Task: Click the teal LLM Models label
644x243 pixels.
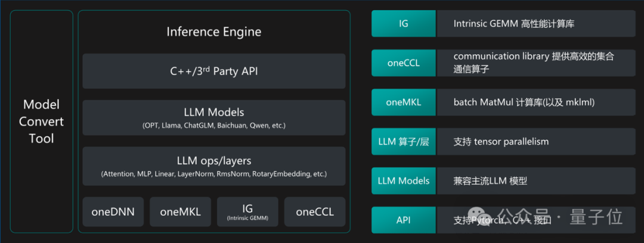Action: (x=403, y=180)
